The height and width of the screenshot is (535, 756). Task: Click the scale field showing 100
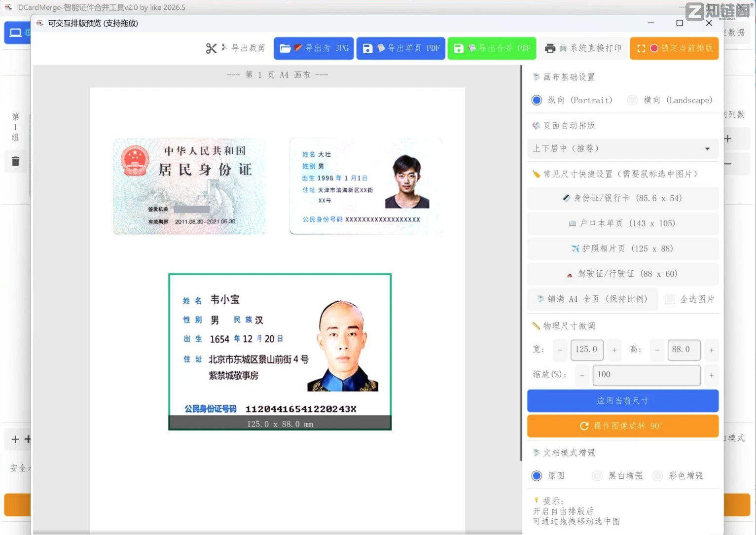point(647,375)
